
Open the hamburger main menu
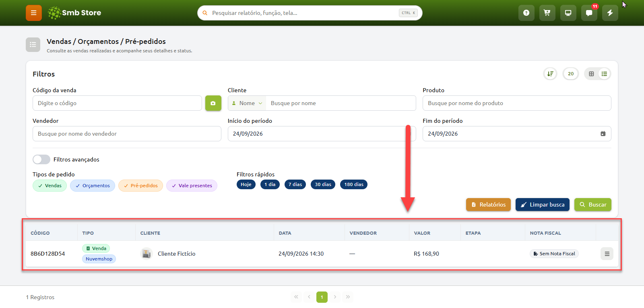pos(34,13)
